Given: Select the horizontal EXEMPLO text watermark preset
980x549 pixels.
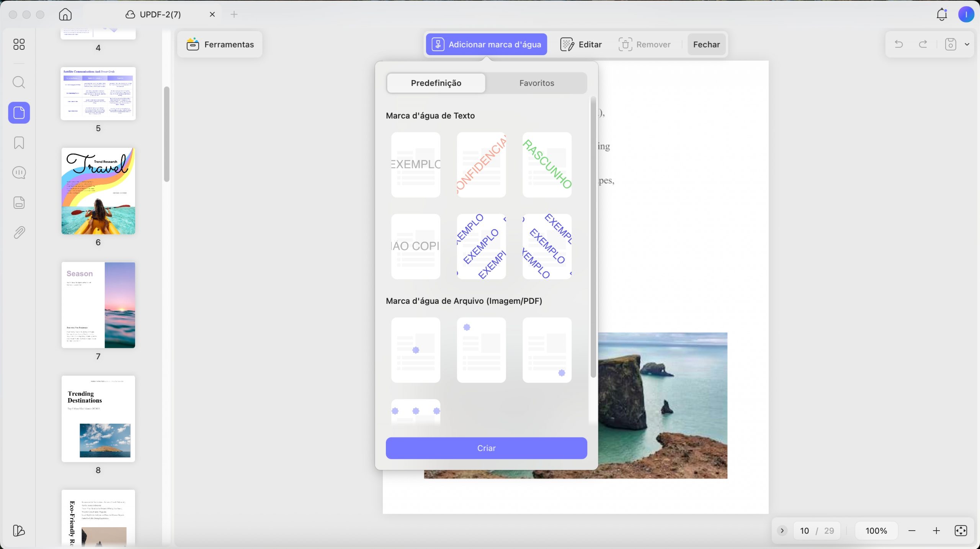Looking at the screenshot, I should [416, 165].
